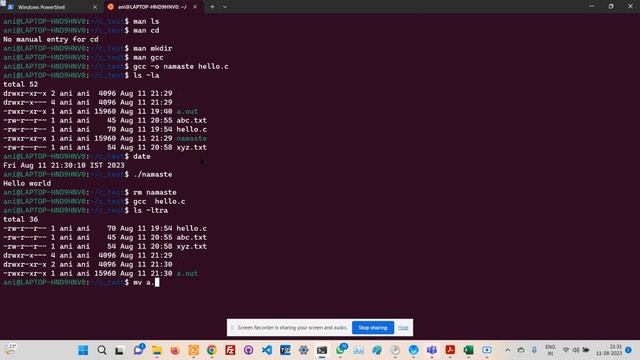This screenshot has width=640, height=360.
Task: Click the gear icon in taskbar
Action: tap(304, 350)
